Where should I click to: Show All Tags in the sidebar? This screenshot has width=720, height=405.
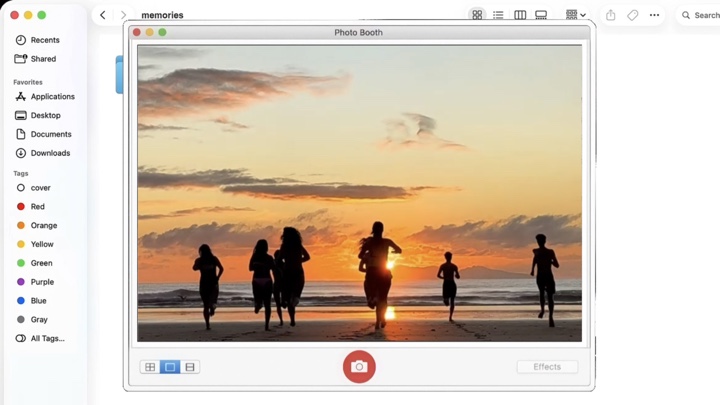click(x=47, y=339)
